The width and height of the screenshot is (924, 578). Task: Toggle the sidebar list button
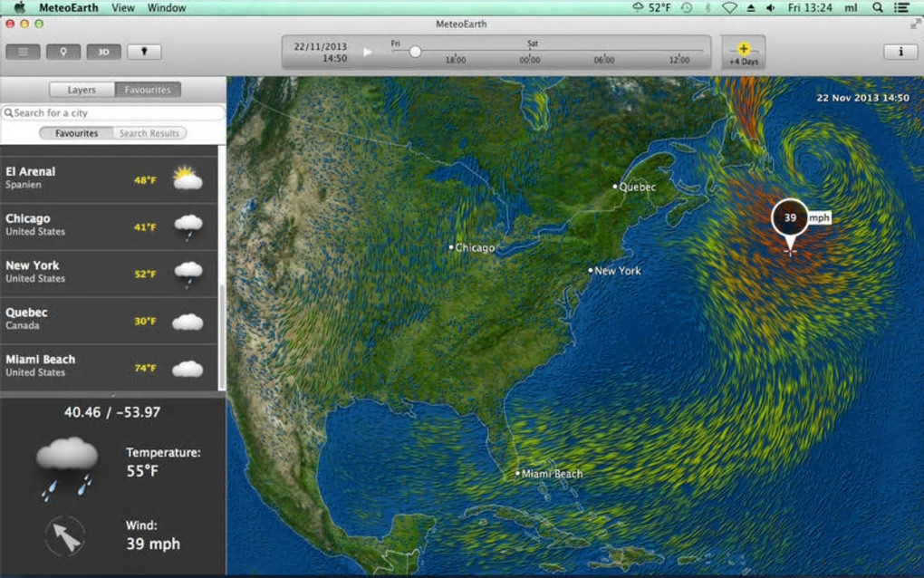click(23, 52)
